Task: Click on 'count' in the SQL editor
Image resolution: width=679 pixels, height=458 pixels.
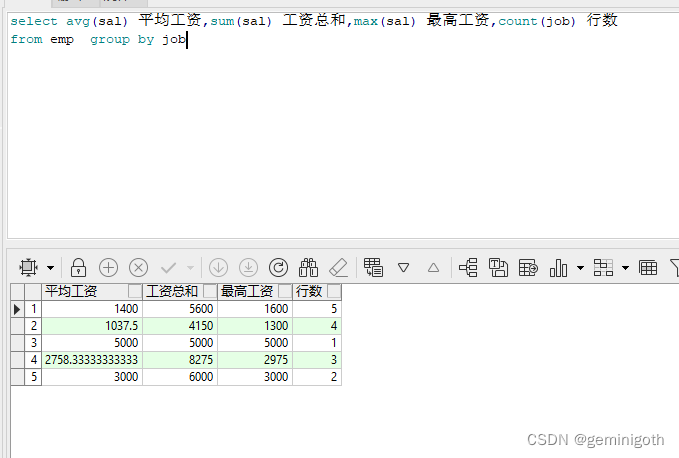Action: [x=517, y=21]
